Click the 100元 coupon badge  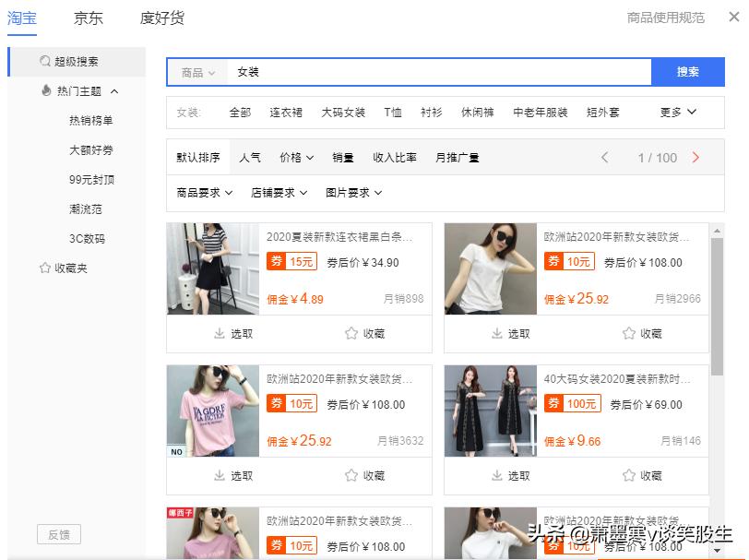pos(572,404)
